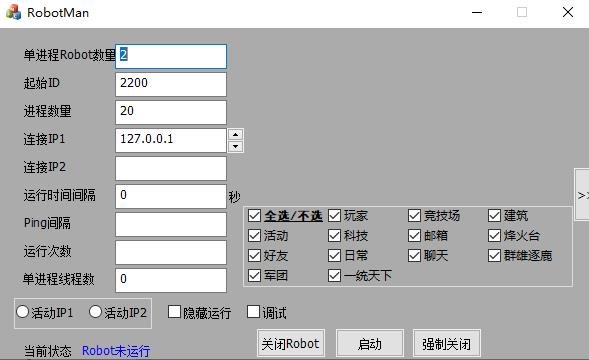The height and width of the screenshot is (360, 589).
Task: Close the RobotMan window
Action: [x=568, y=12]
